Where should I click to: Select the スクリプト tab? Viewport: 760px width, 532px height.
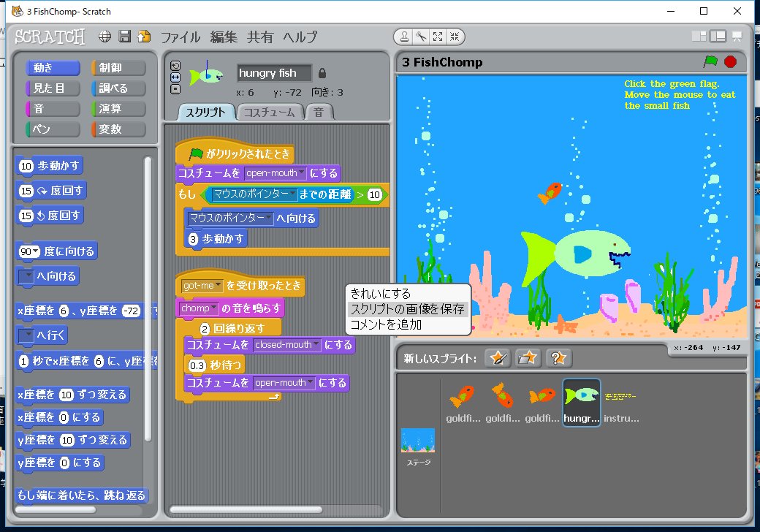tap(206, 113)
